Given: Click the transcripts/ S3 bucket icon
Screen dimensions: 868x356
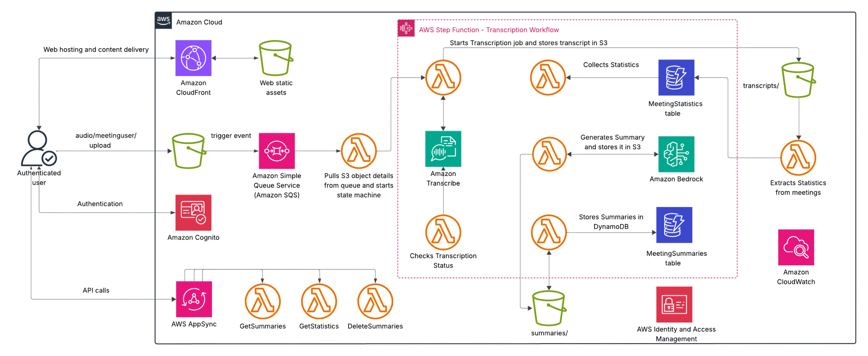Looking at the screenshot, I should tap(798, 80).
